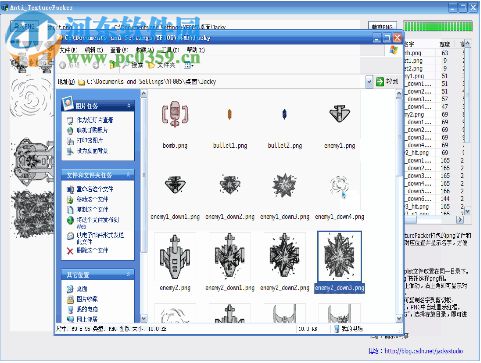The image size is (481, 363).
Task: Click the highlighted enemy2_down3.png thumbnail
Action: (x=339, y=257)
